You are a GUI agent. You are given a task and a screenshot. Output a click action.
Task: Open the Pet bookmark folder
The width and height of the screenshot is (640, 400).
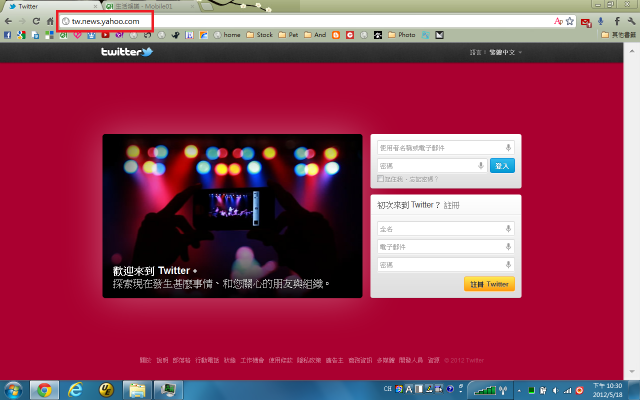coord(289,35)
